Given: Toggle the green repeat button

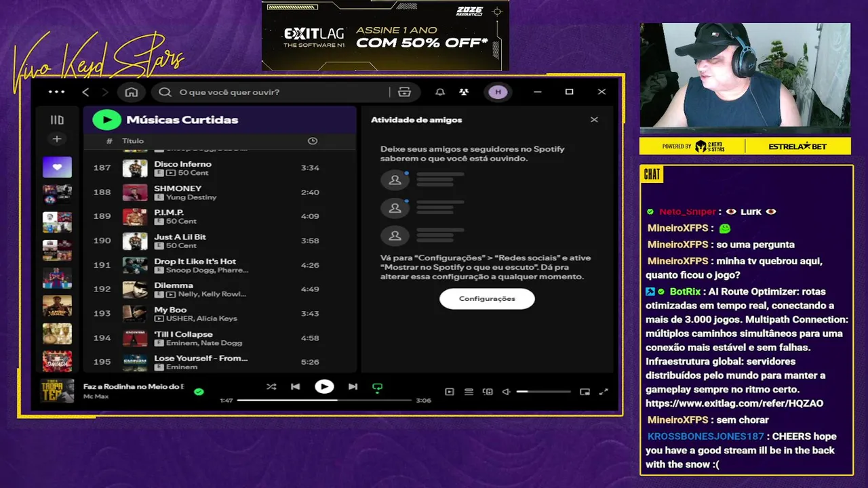Looking at the screenshot, I should [x=378, y=387].
